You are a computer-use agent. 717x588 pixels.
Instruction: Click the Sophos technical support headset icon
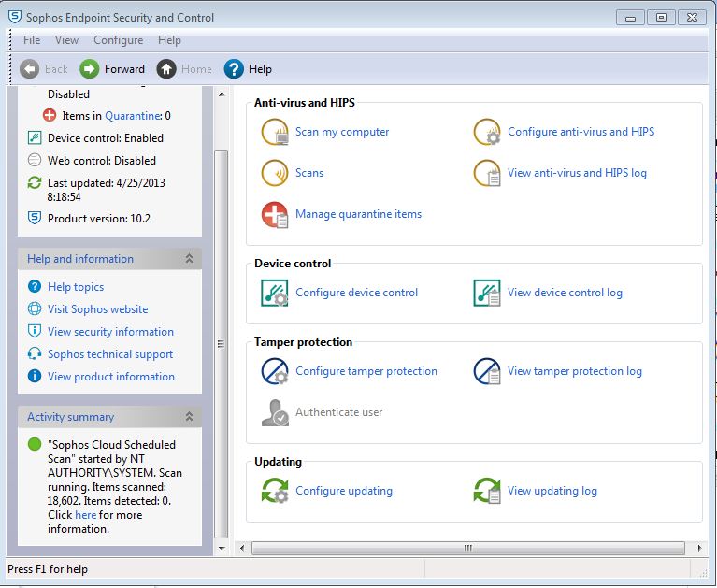pyautogui.click(x=35, y=353)
